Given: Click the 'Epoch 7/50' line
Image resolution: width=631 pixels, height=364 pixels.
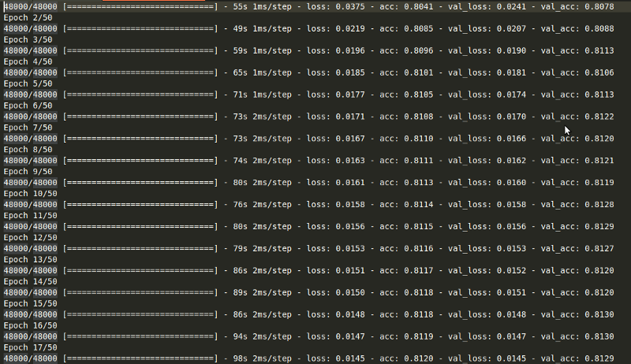Looking at the screenshot, I should (x=28, y=128).
